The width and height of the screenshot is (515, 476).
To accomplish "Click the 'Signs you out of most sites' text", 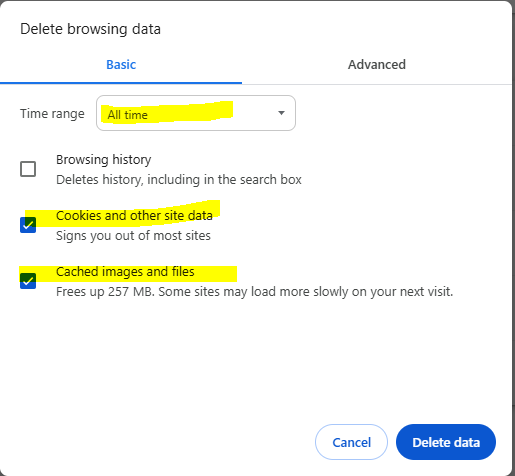I will [133, 236].
